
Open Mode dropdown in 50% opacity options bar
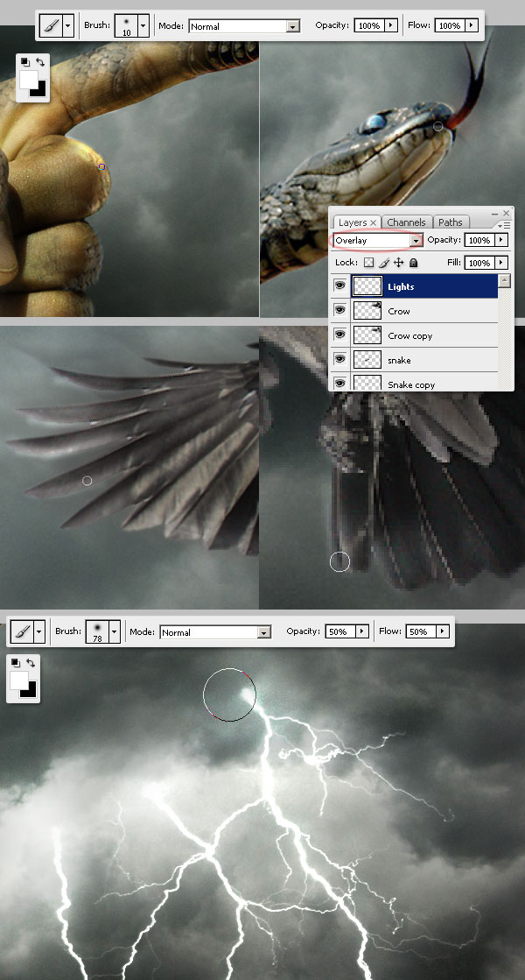[x=264, y=632]
